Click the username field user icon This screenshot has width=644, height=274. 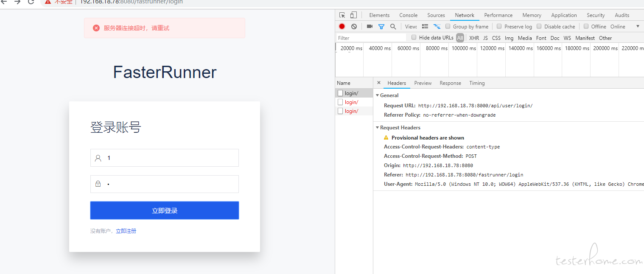click(x=98, y=158)
